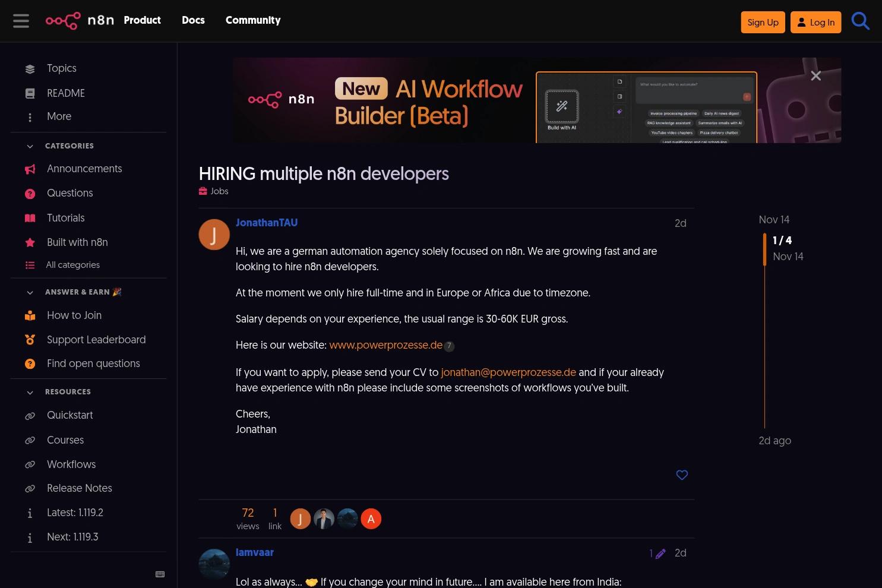Open the hamburger sidebar menu
The image size is (882, 588).
click(21, 21)
